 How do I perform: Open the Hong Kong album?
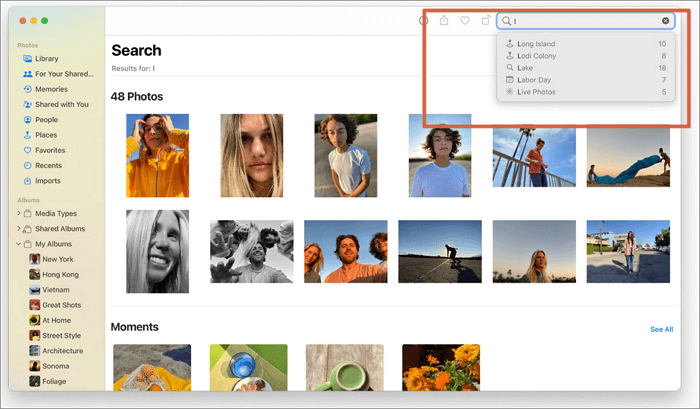[60, 274]
